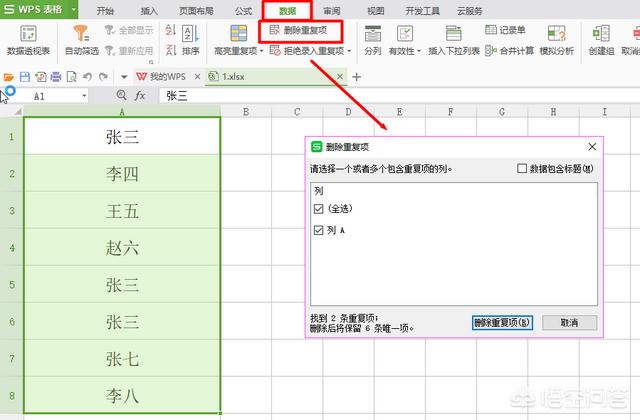This screenshot has height=420, width=640.
Task: Open the quick access toolbar customize arrow
Action: pyautogui.click(x=124, y=77)
